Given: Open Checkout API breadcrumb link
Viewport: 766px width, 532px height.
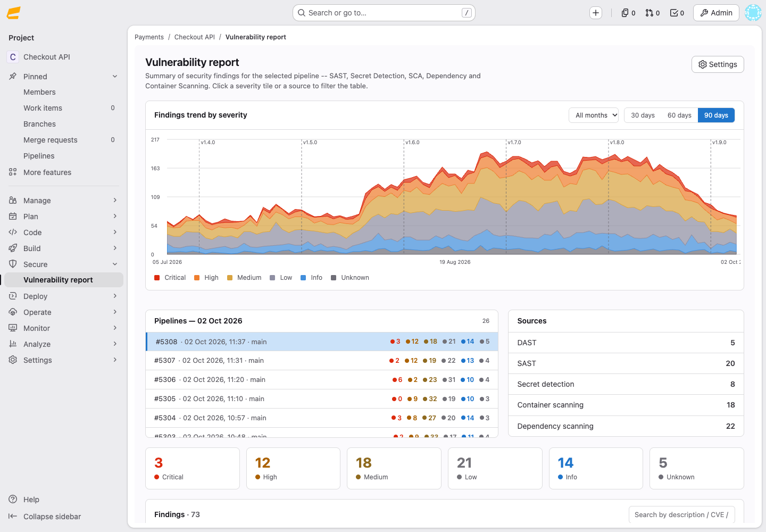Looking at the screenshot, I should click(195, 37).
